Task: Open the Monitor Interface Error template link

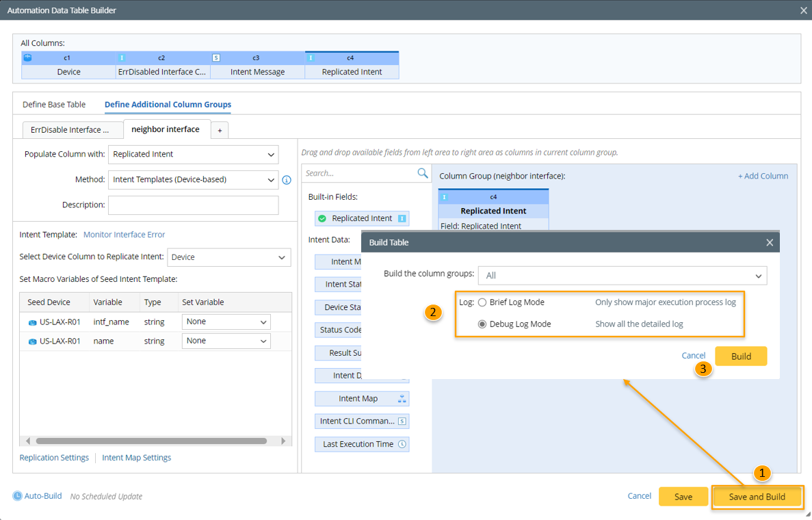Action: [x=124, y=235]
